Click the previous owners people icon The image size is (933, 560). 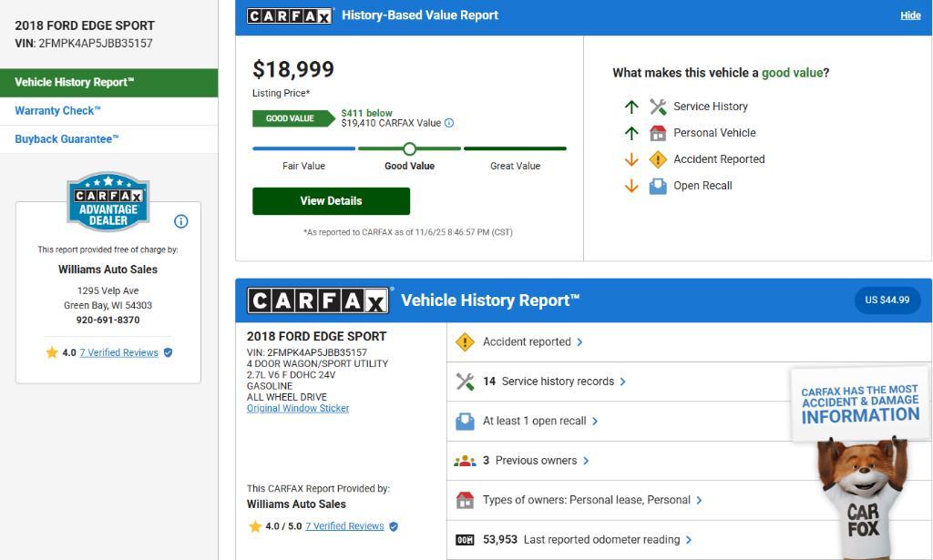pyautogui.click(x=465, y=461)
